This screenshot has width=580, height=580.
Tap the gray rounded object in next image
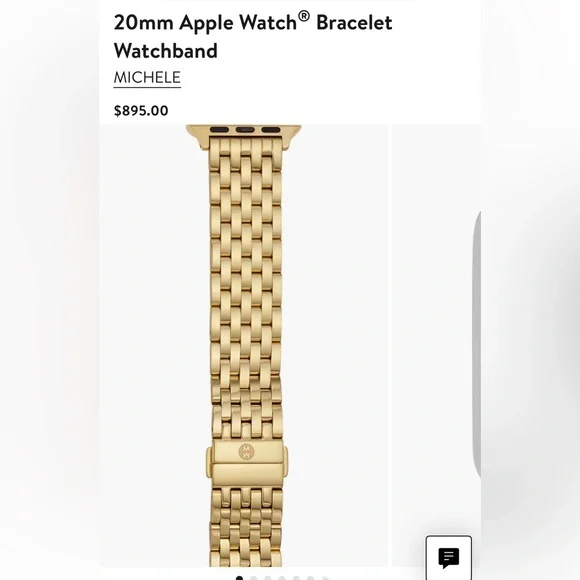(476, 345)
